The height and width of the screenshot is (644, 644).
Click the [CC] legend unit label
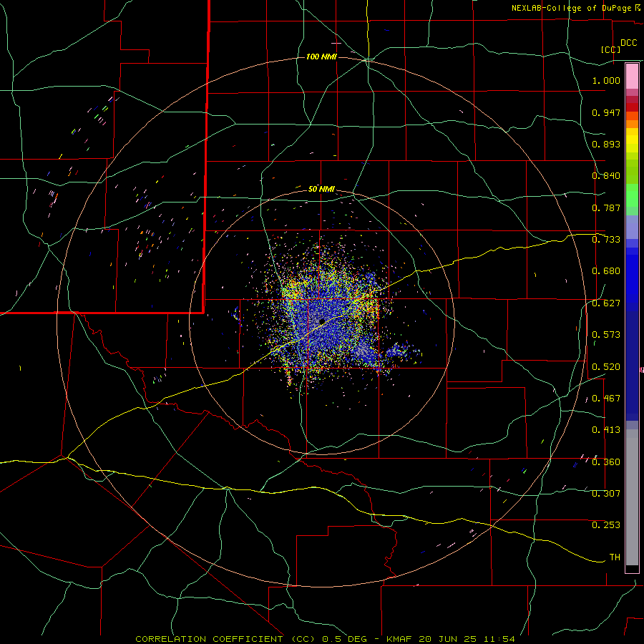(610, 49)
